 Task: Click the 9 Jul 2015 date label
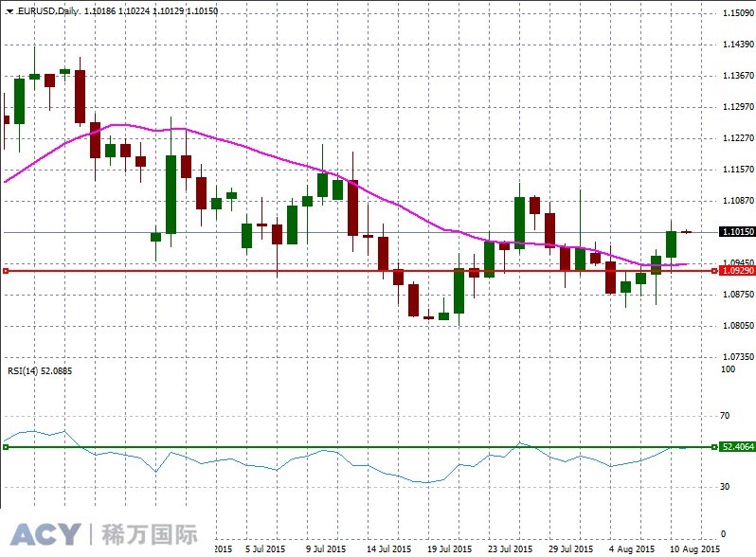click(326, 548)
